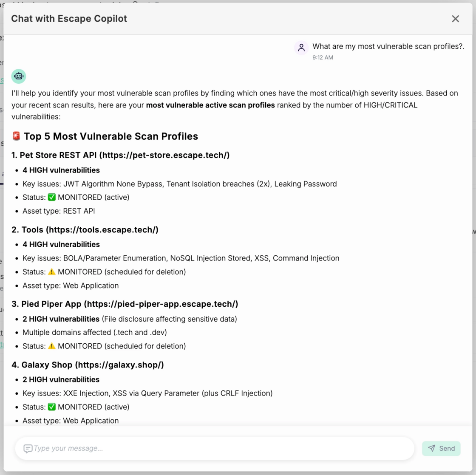
Task: Click the 9:12 AM message timestamp
Action: point(323,57)
